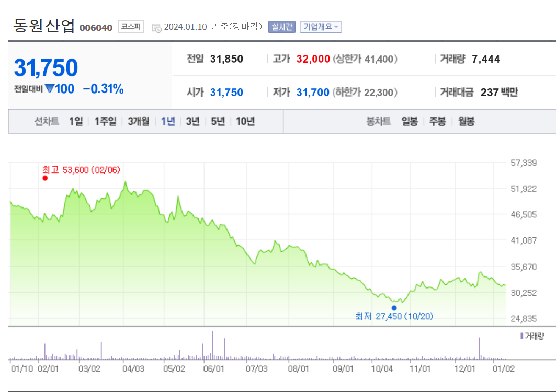Click the blue 최저 27,450 marker dot
Image resolution: width=556 pixels, height=392 pixels.
click(394, 308)
